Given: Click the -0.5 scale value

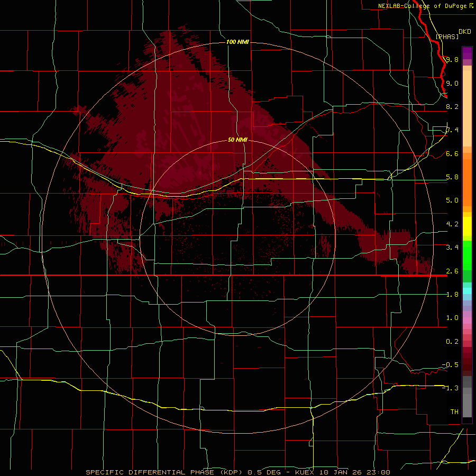Looking at the screenshot, I should click(x=450, y=365).
